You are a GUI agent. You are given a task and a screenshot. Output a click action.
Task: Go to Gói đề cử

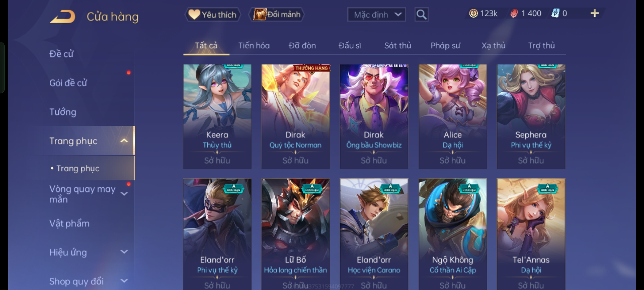coord(68,83)
